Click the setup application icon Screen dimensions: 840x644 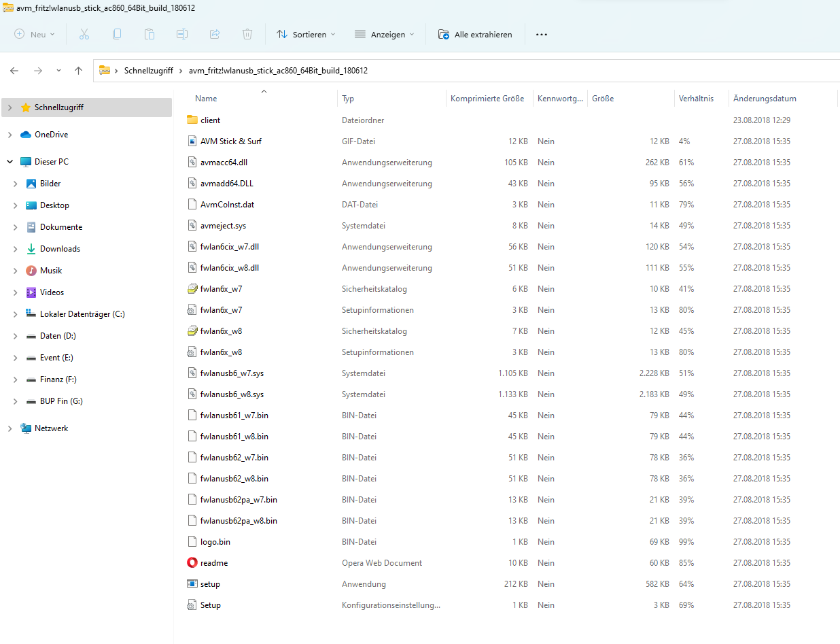(x=192, y=583)
